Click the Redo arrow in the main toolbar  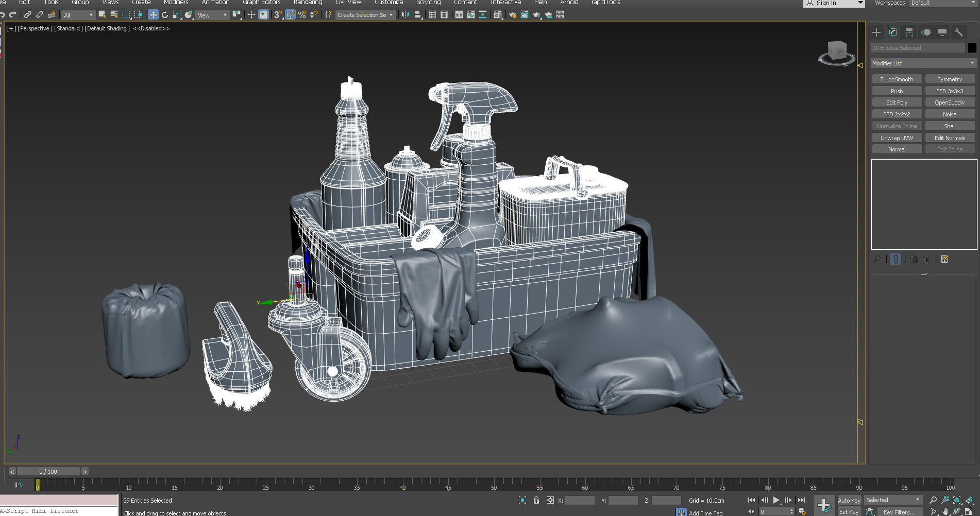[13, 15]
